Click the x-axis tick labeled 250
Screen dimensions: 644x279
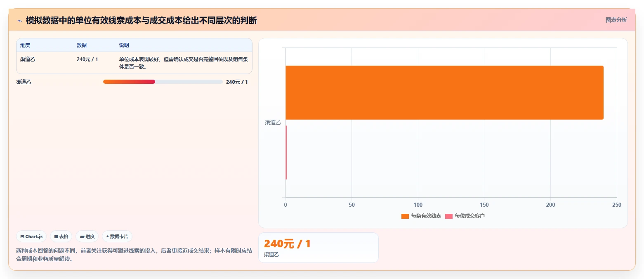pyautogui.click(x=617, y=205)
